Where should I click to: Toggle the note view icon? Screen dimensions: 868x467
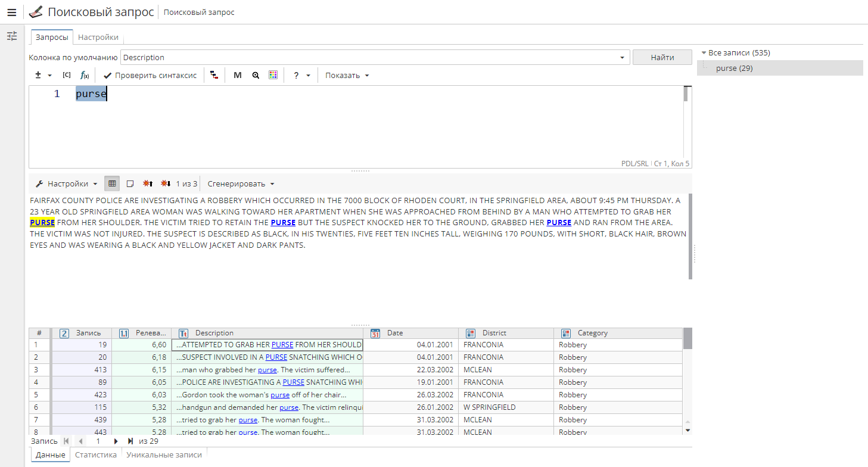coord(130,183)
